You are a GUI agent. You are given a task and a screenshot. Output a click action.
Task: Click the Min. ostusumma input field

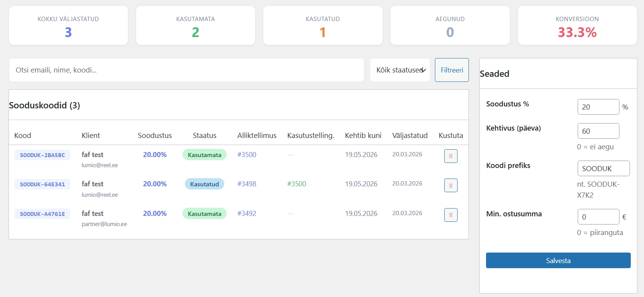pyautogui.click(x=598, y=217)
